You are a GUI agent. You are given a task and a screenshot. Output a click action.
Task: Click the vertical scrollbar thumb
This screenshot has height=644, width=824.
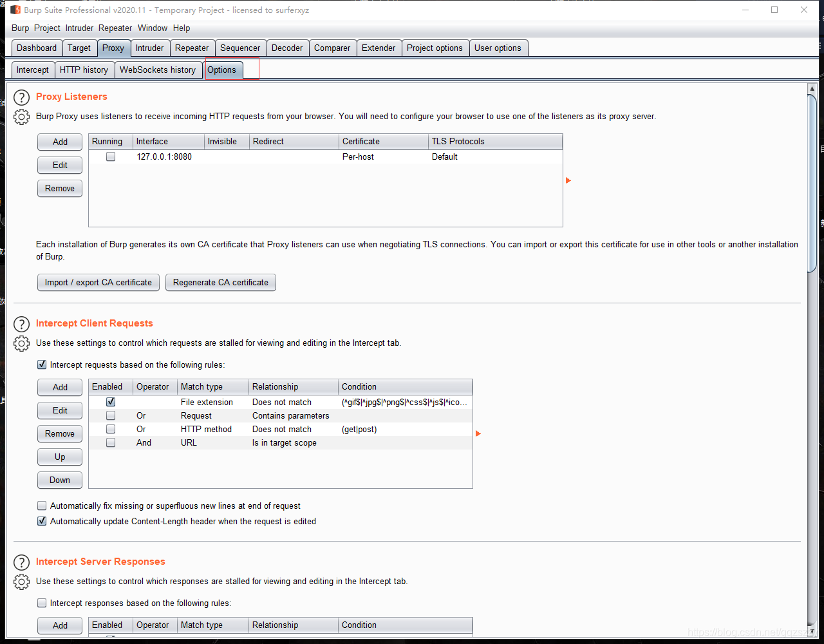(x=812, y=184)
